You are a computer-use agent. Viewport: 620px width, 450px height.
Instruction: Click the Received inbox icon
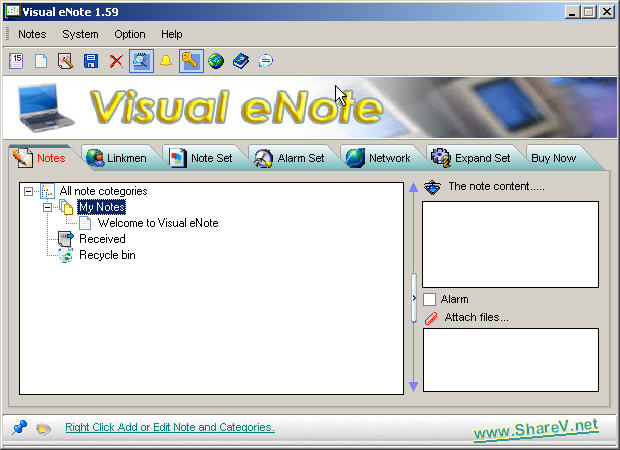click(65, 239)
